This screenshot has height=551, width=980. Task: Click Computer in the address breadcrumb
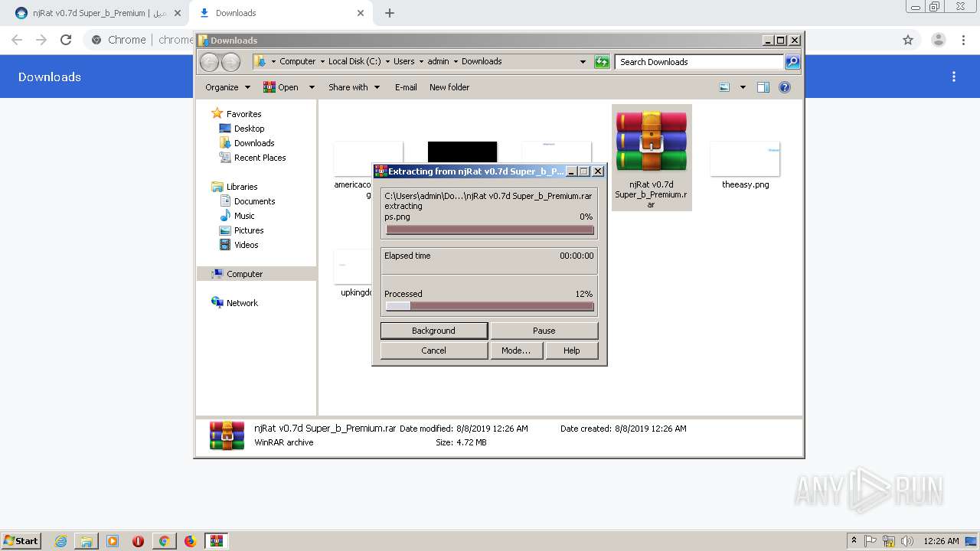coord(297,61)
